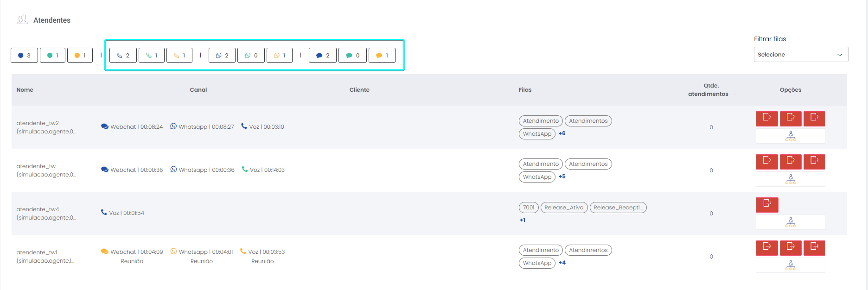Click the orange webchat bubble filter showing 1
868x290 pixels.
coord(382,55)
